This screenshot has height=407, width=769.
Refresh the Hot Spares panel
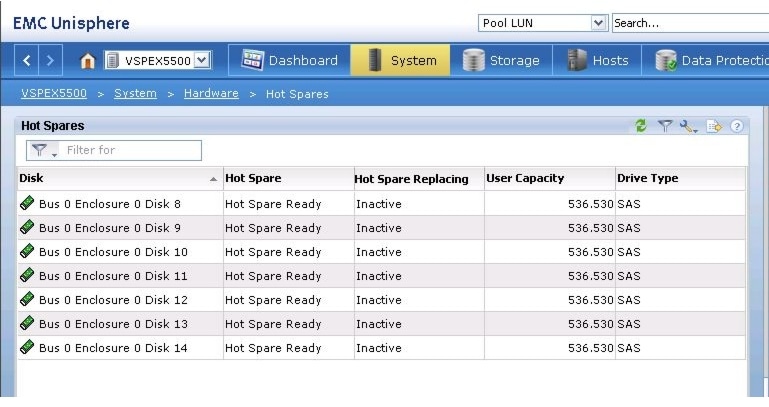click(x=641, y=126)
